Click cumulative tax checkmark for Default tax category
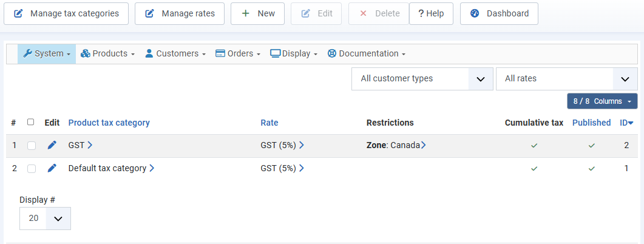The height and width of the screenshot is (244, 644). click(x=534, y=168)
